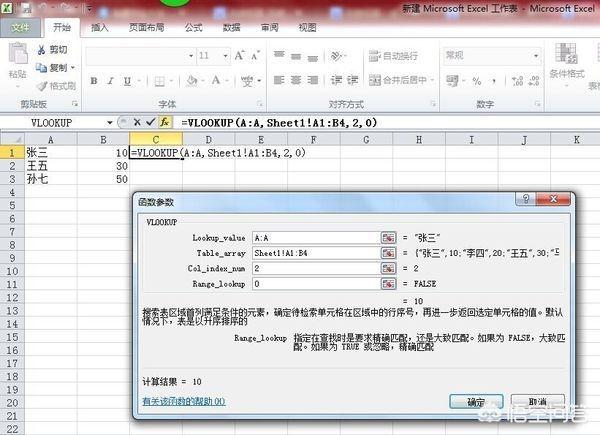600x435 pixels.
Task: Click the fx Insert Function icon
Action: (165, 122)
